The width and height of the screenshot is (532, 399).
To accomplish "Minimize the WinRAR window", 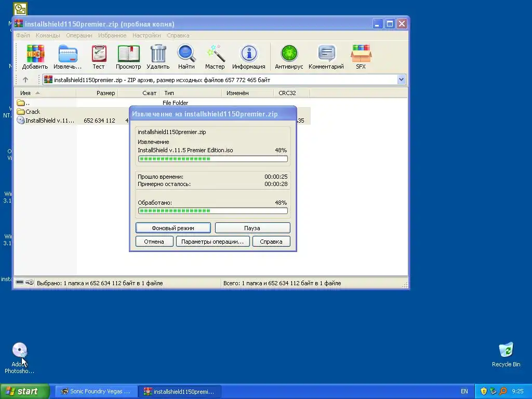I will [x=378, y=24].
